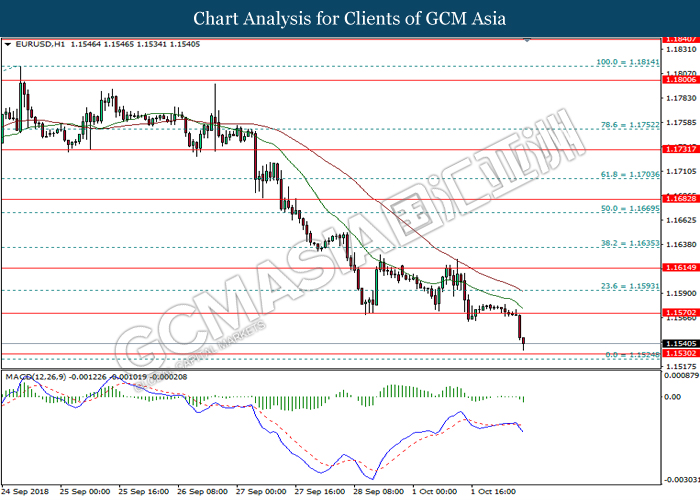Image resolution: width=700 pixels, height=500 pixels.
Task: Click the Chart Analysis for Clients of GCM Asia heading
Action: coord(350,19)
